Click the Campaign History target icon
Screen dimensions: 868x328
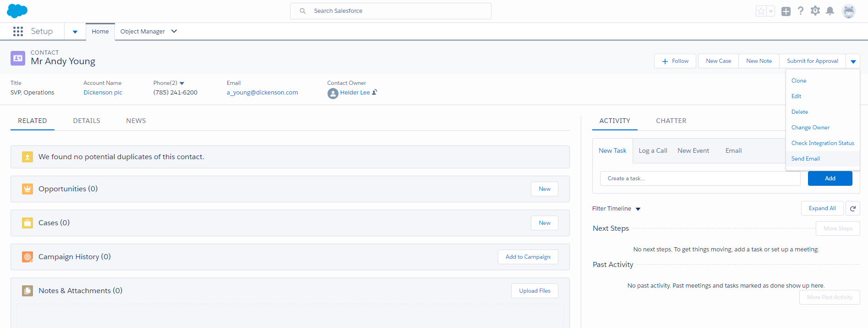pyautogui.click(x=27, y=257)
